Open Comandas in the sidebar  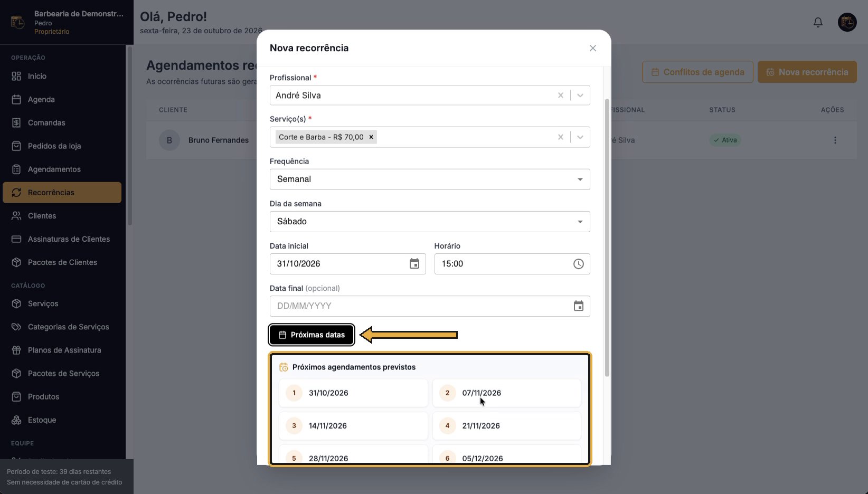pos(62,122)
